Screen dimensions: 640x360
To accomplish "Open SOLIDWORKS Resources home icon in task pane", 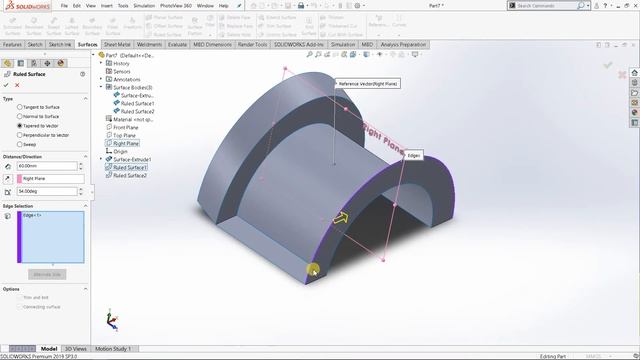I will pyautogui.click(x=635, y=73).
